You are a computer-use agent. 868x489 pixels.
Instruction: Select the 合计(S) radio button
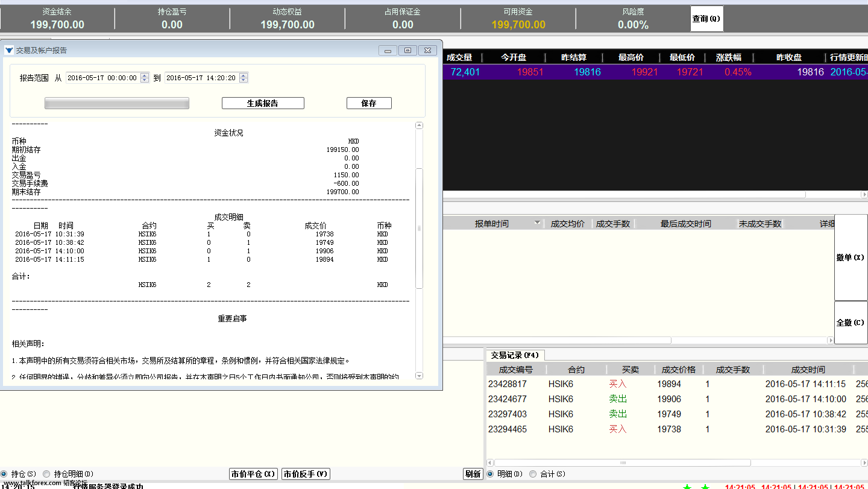[533, 474]
